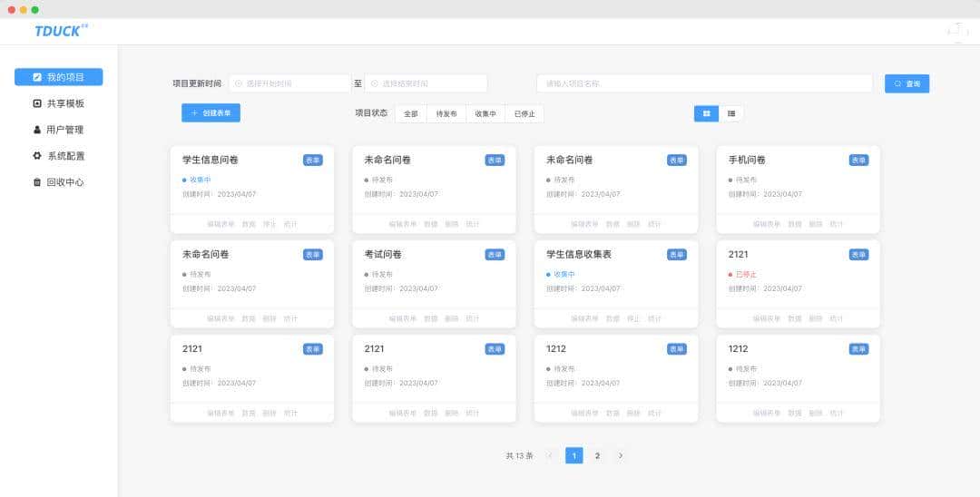980x497 pixels.
Task: Click the 收集中 status on 学生信息问卷 card
Action: [x=197, y=180]
